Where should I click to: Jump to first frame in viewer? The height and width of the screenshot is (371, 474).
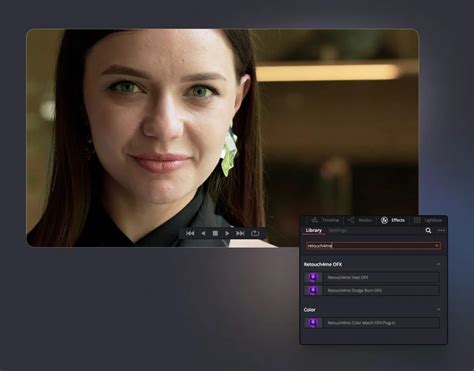(190, 233)
